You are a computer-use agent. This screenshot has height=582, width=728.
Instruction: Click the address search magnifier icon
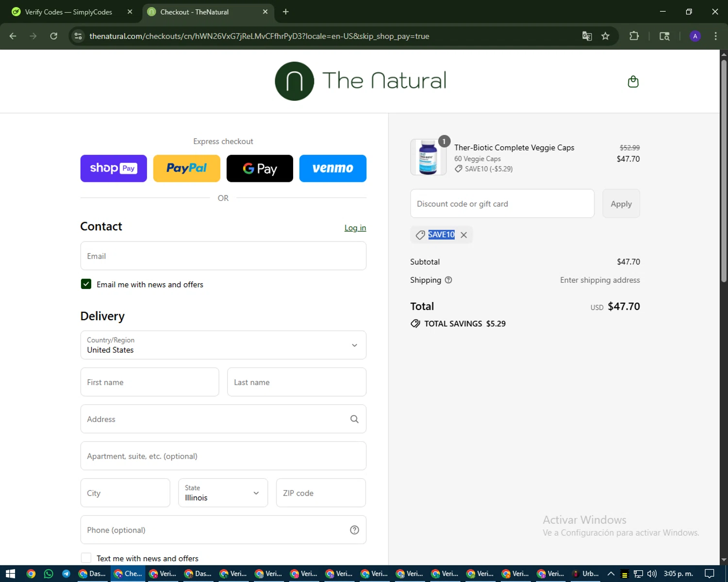pyautogui.click(x=354, y=419)
